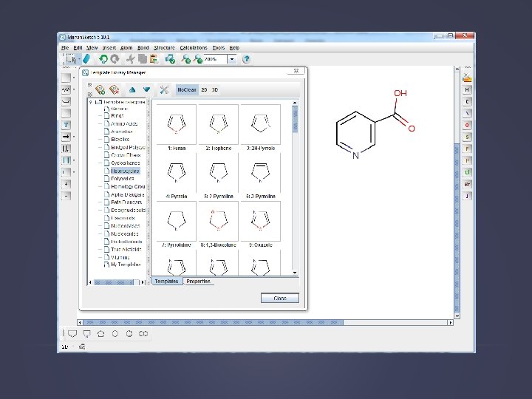Paste from the clipboard
The width and height of the screenshot is (532, 399).
154,59
